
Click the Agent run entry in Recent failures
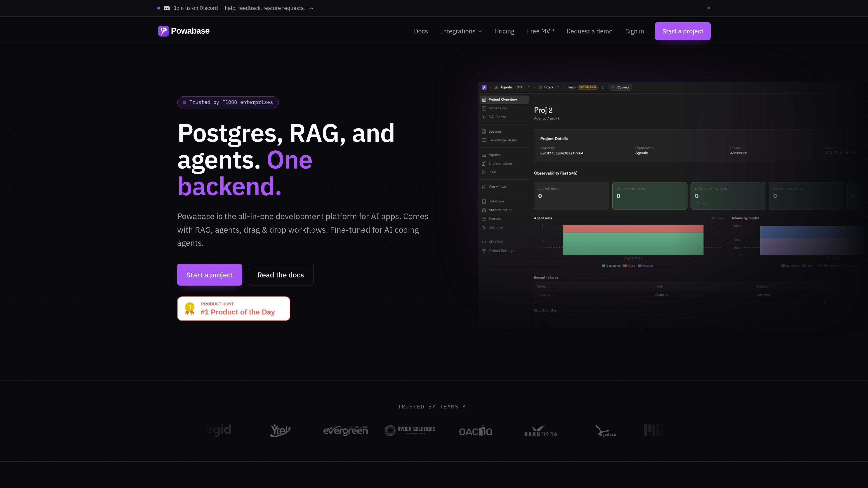pos(662,295)
